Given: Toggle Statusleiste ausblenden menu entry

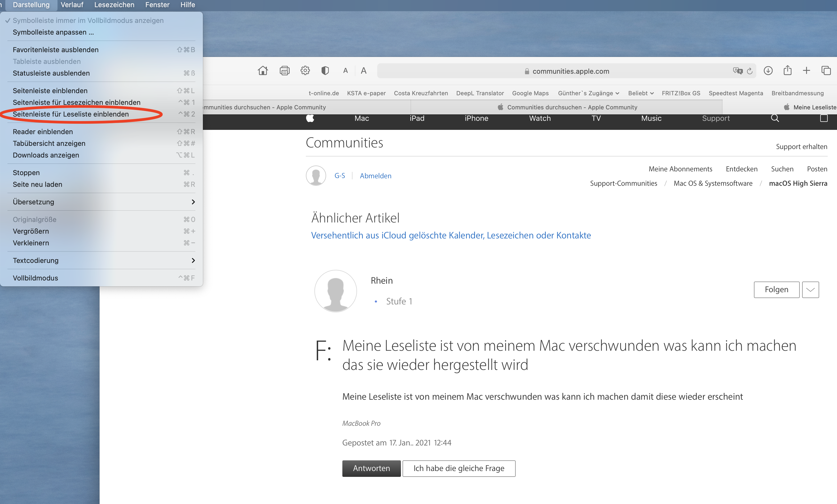Looking at the screenshot, I should point(51,73).
